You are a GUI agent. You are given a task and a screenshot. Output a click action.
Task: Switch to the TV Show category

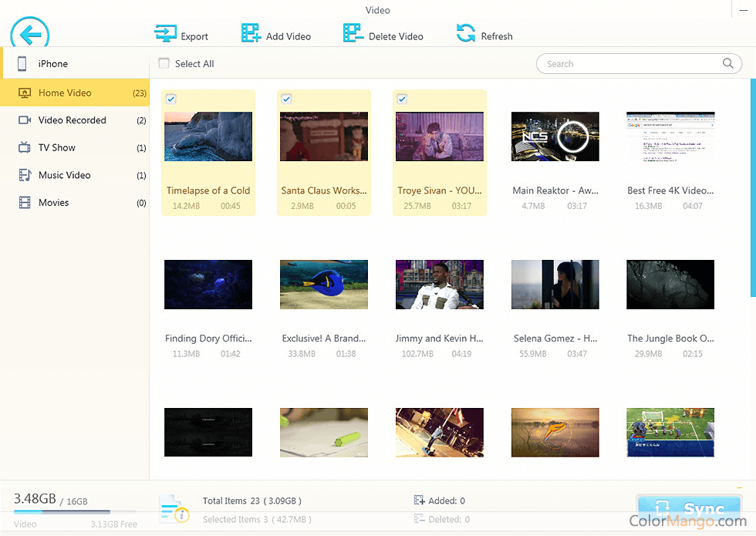57,148
